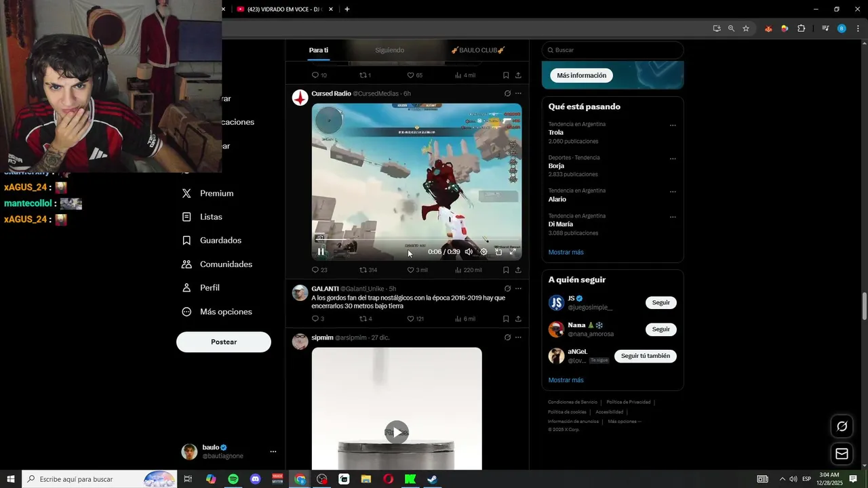868x488 pixels.
Task: Open Comunidades in the sidebar
Action: tap(217, 264)
